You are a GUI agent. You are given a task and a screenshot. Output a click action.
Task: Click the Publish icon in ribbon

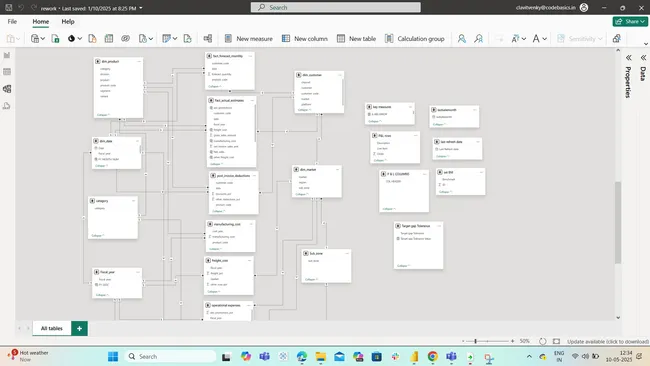point(616,39)
